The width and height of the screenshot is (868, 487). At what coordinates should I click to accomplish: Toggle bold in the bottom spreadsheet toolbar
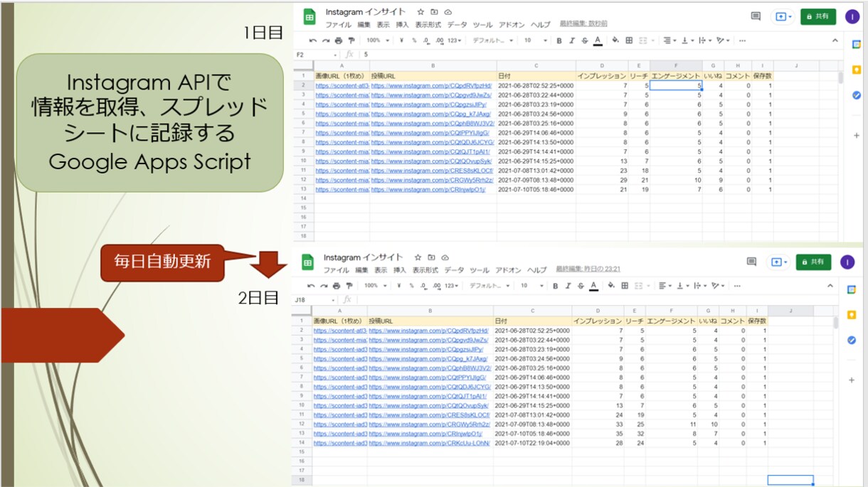(x=556, y=286)
